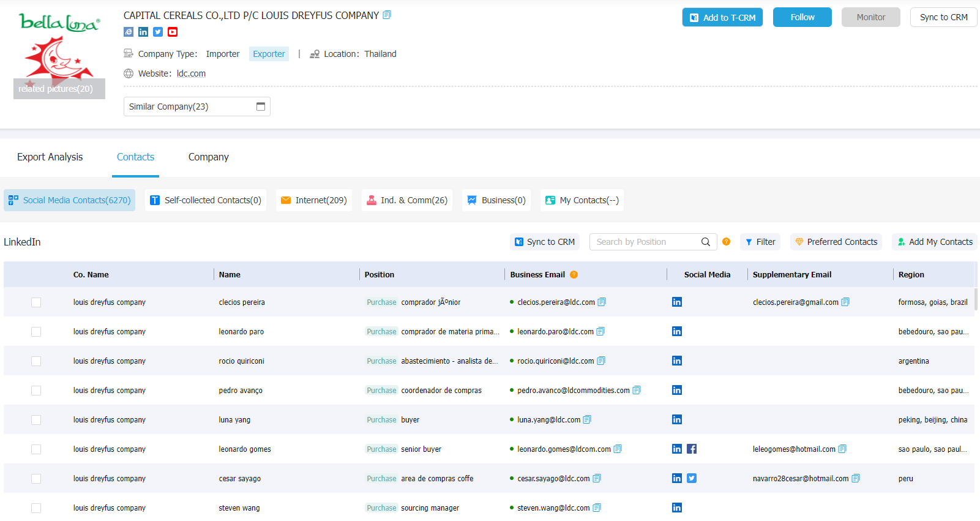980x521 pixels.
Task: Copy the email cesar.sayago@ldc.com
Action: click(597, 478)
